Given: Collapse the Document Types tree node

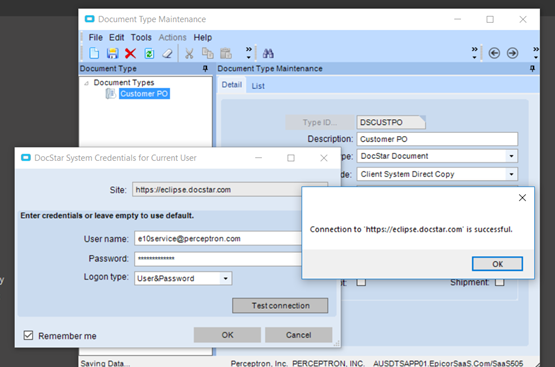Looking at the screenshot, I should [86, 83].
